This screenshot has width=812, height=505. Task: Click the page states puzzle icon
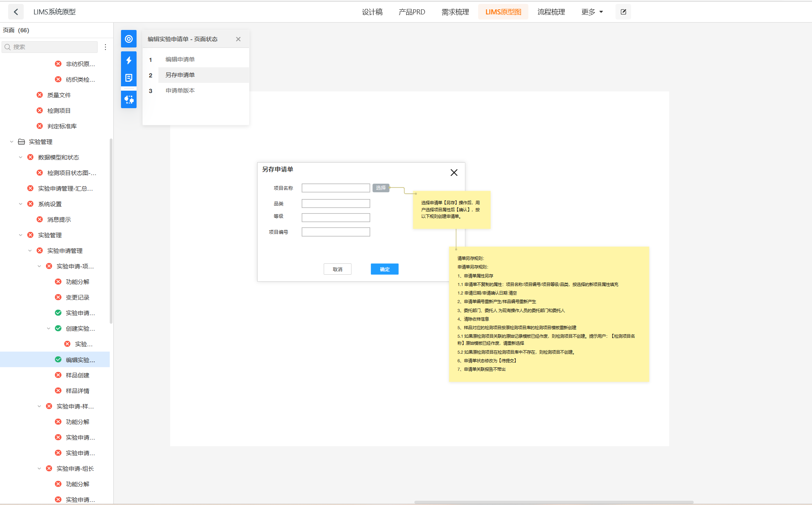[x=129, y=100]
